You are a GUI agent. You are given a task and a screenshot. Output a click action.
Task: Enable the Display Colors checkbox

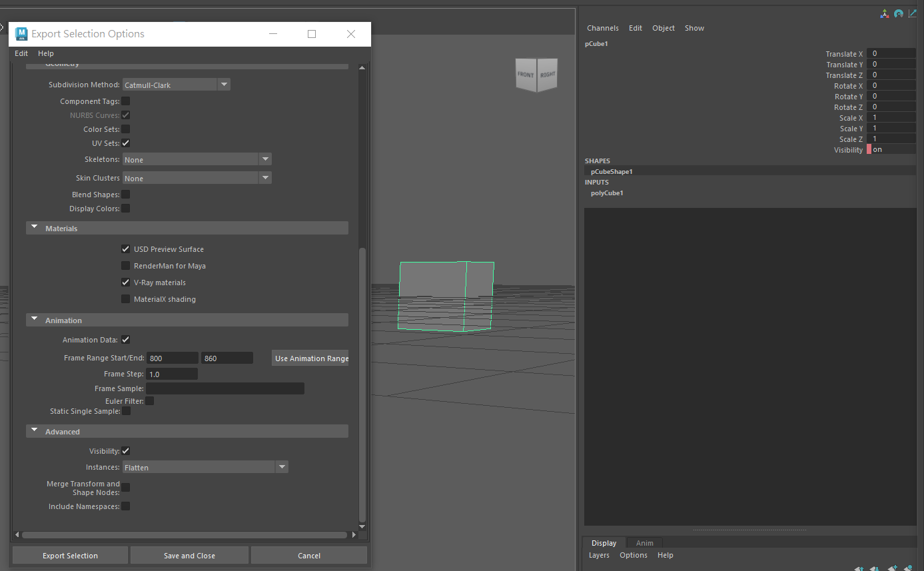[125, 209]
